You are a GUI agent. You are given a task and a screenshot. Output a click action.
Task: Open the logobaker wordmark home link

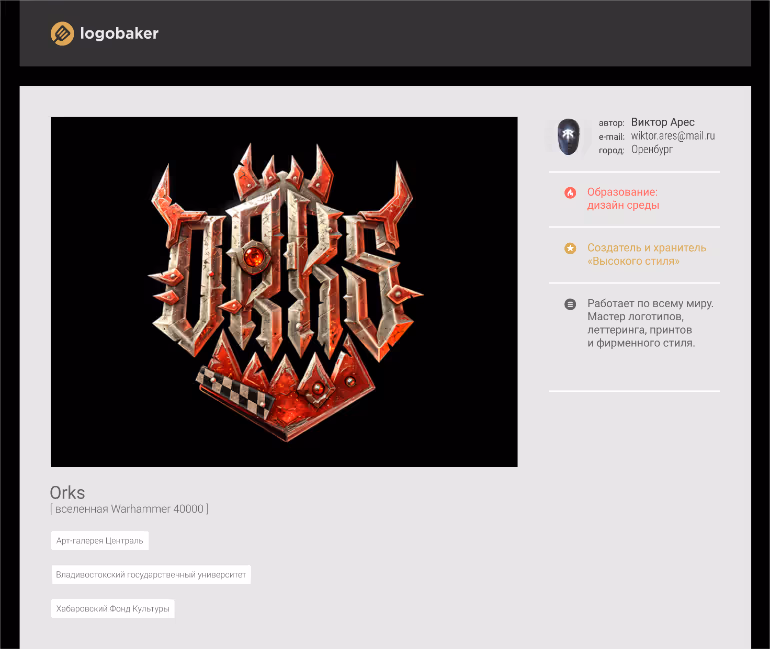click(119, 33)
